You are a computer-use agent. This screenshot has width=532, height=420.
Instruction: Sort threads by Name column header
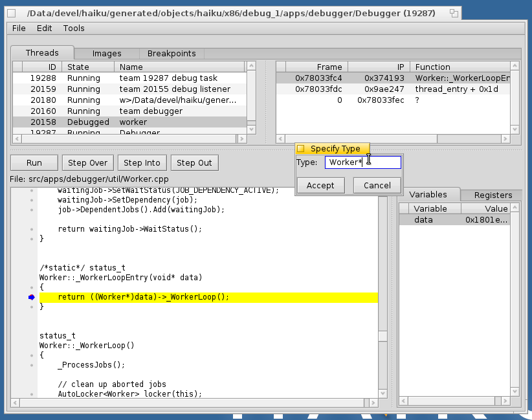click(179, 67)
